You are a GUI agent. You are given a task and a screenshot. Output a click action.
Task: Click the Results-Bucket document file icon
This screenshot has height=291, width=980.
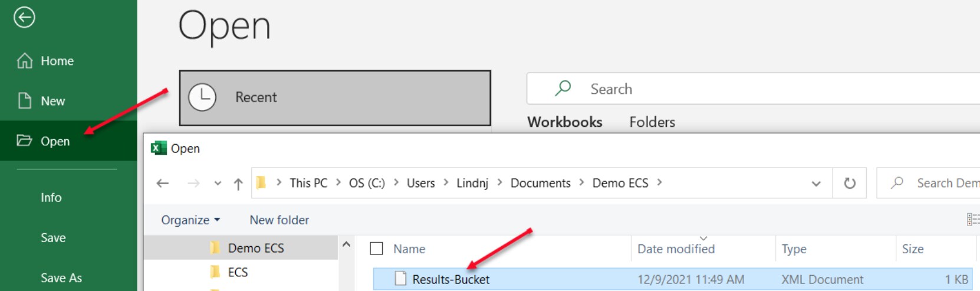[400, 279]
